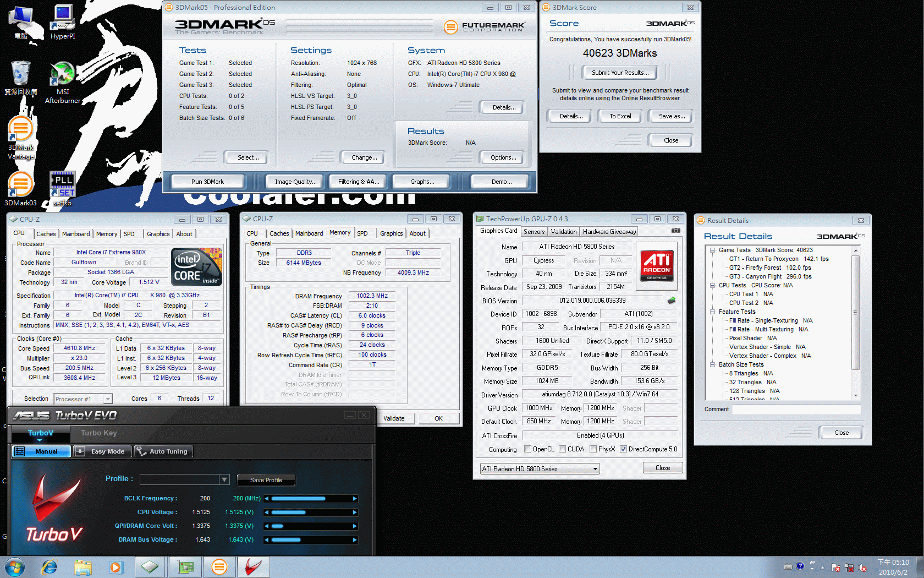This screenshot has height=578, width=924.
Task: Increase QPI/DRAM Core Volt with right arrow
Action: tap(355, 526)
